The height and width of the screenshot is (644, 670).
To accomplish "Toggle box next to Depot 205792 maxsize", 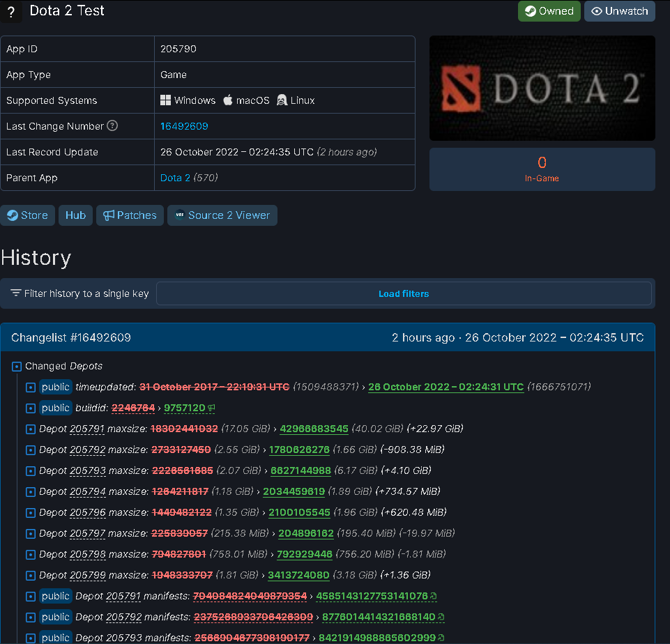I will tap(31, 450).
